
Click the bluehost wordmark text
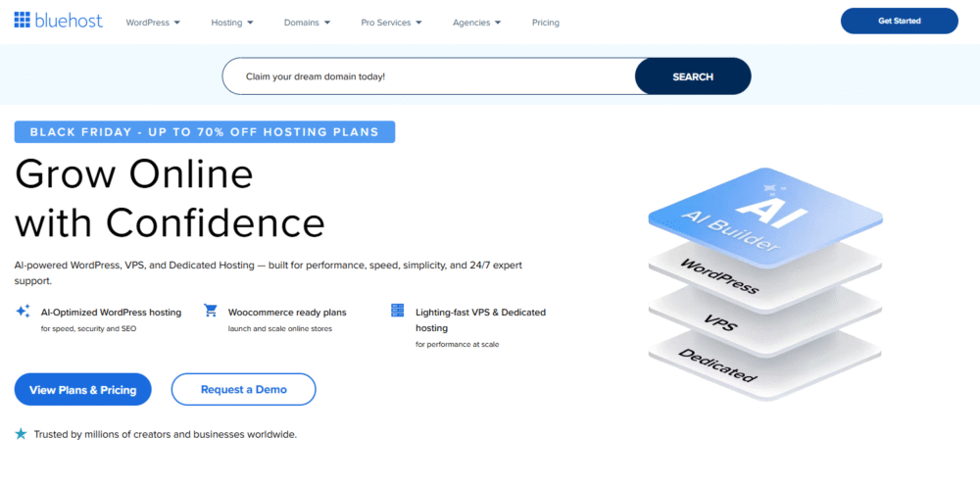coord(69,21)
